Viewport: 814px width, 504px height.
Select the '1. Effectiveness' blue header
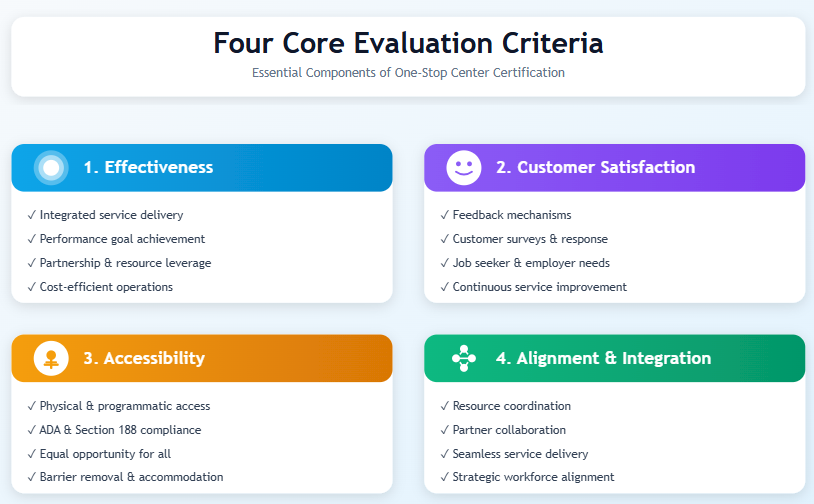click(148, 167)
